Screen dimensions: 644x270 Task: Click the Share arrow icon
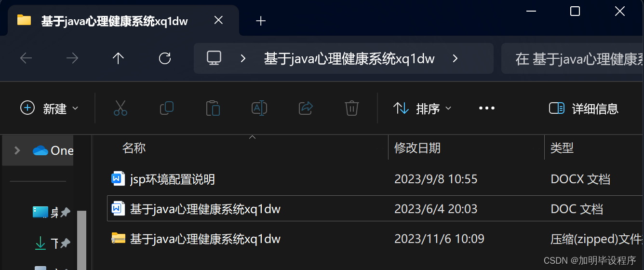[306, 108]
